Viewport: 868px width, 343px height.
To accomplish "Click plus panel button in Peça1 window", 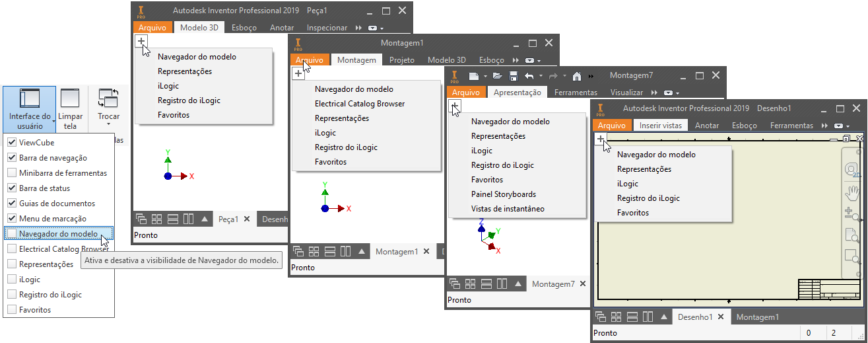I will pyautogui.click(x=141, y=41).
